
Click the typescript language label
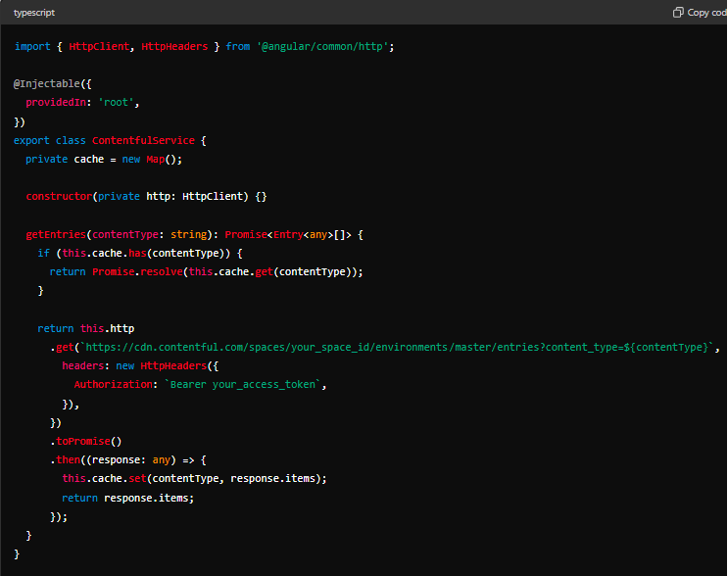(34, 13)
